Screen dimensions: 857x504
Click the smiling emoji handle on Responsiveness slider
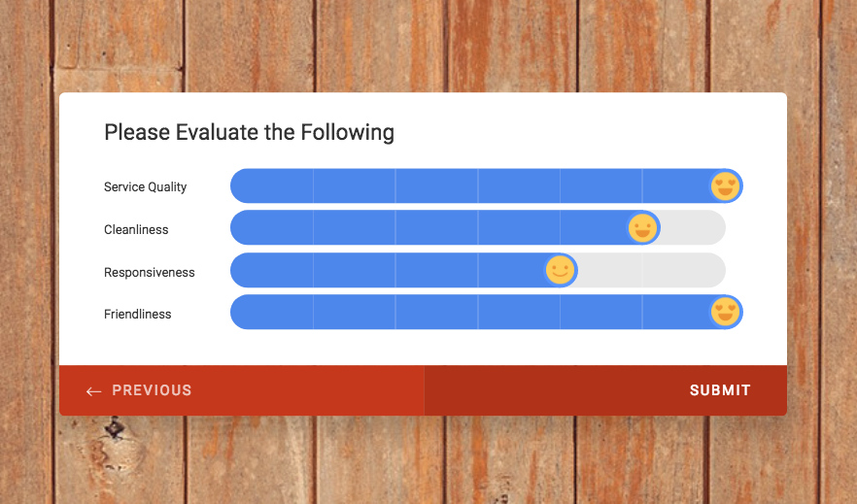coord(561,270)
